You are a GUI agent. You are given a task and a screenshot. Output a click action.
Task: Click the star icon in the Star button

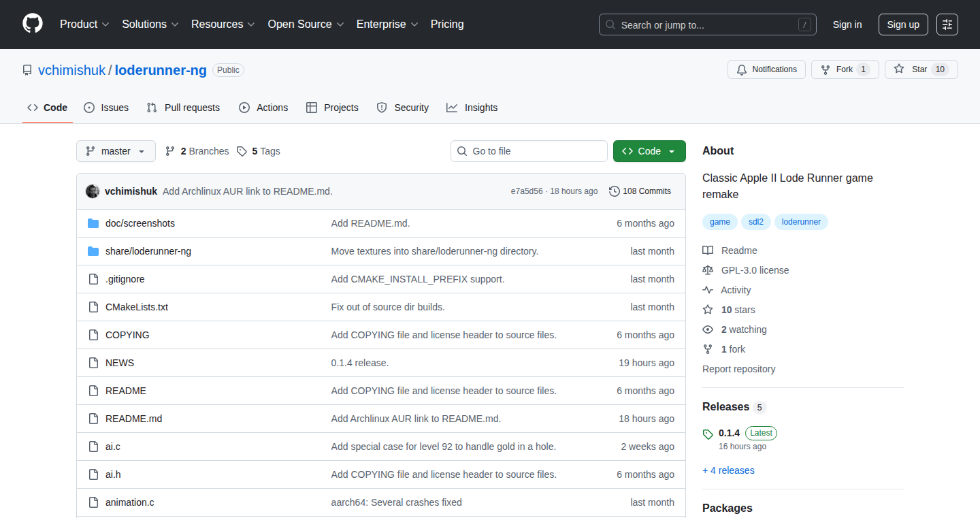pos(899,69)
